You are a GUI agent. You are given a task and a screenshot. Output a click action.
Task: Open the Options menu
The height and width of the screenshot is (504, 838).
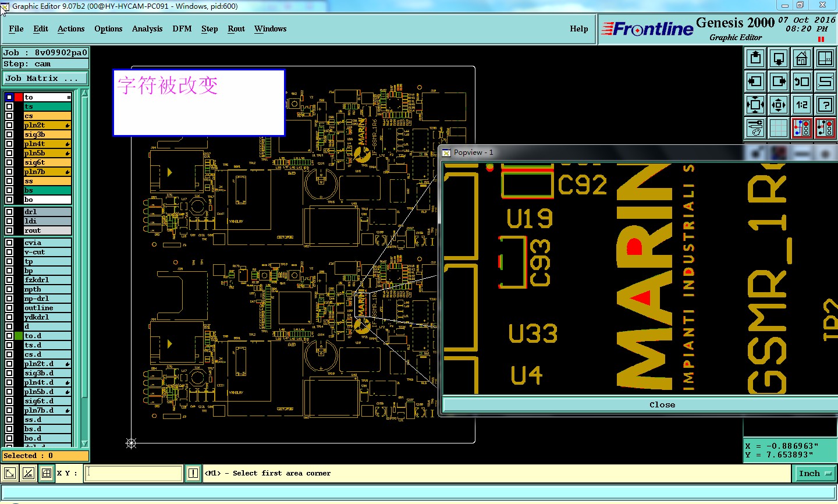click(108, 29)
